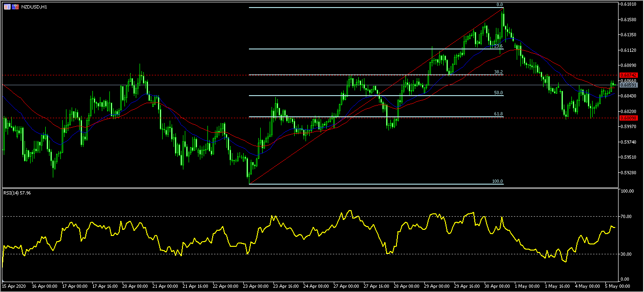644x292 pixels.
Task: Click the RSI(14) 57.96 indicator label
Action: click(17, 192)
